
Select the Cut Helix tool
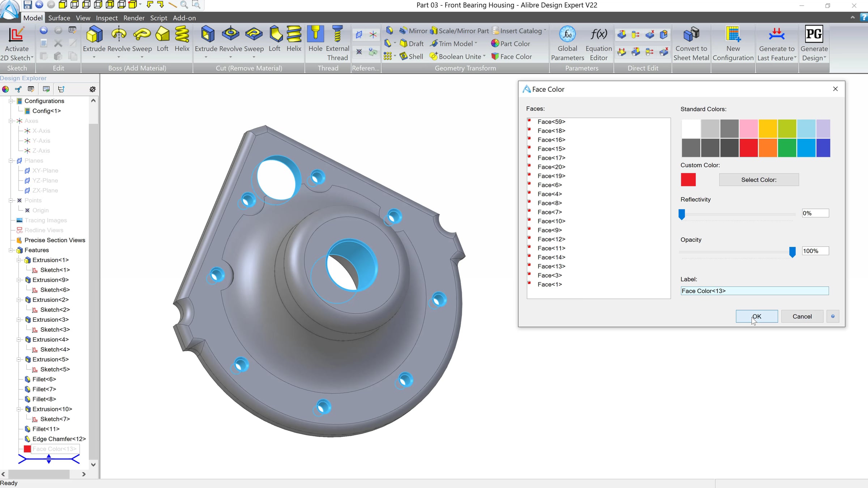click(x=294, y=39)
